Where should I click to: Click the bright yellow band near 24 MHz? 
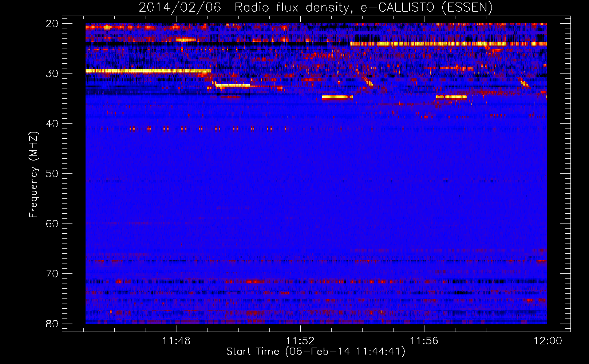coord(448,44)
